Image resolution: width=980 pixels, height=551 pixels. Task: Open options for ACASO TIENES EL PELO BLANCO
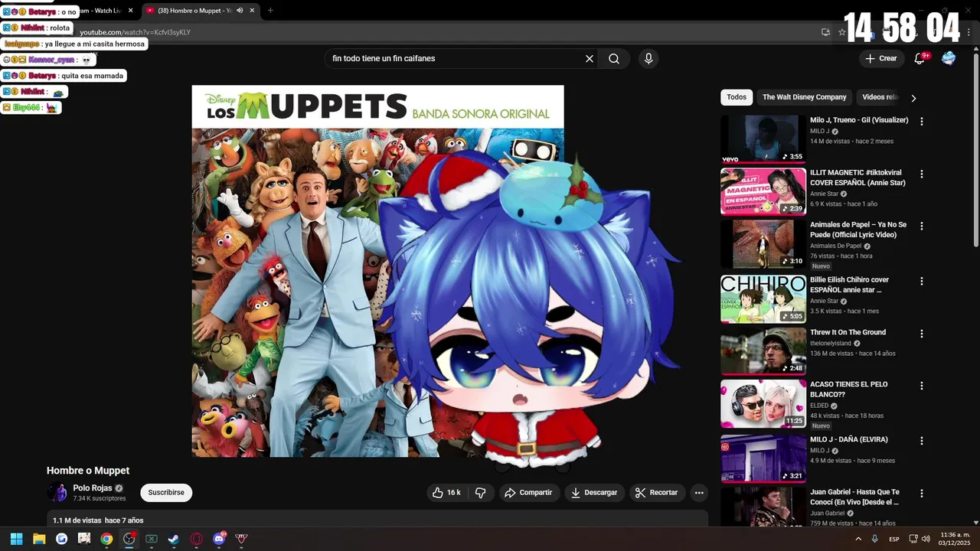(922, 386)
